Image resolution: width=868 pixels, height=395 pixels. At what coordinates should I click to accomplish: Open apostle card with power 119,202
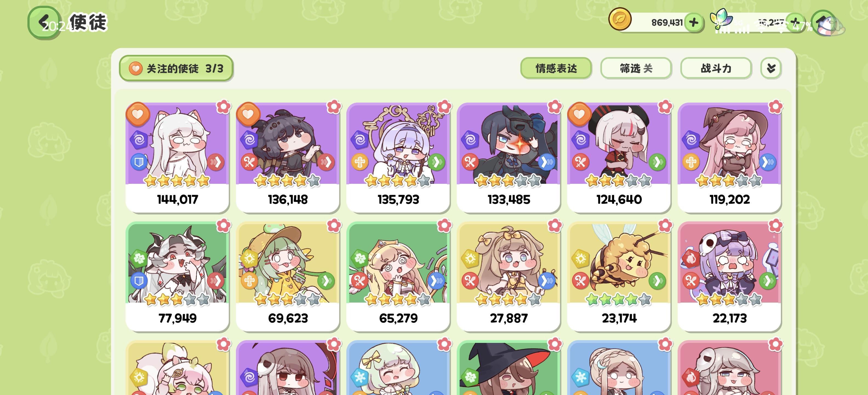point(730,157)
